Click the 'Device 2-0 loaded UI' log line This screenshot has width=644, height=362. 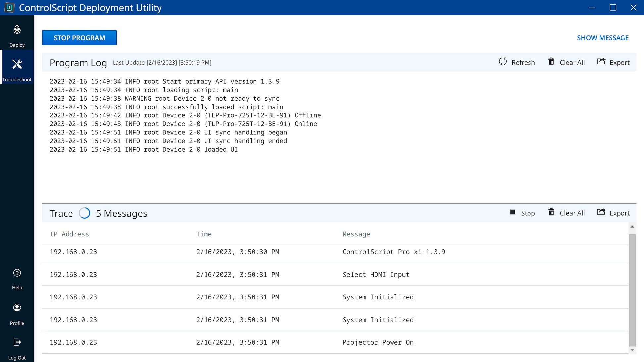tap(144, 150)
